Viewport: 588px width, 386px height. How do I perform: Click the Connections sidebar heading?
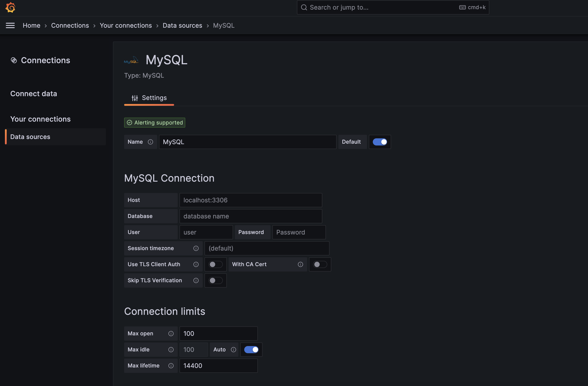(46, 60)
